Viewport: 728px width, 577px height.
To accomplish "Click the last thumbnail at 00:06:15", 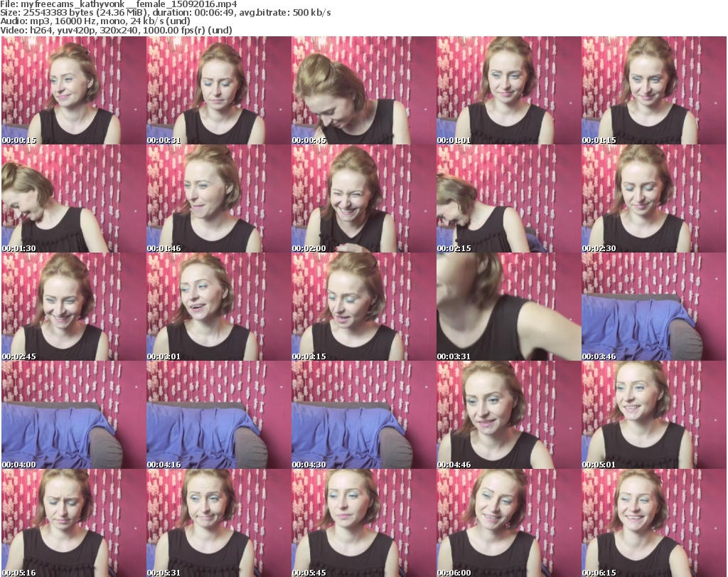I will [x=653, y=523].
